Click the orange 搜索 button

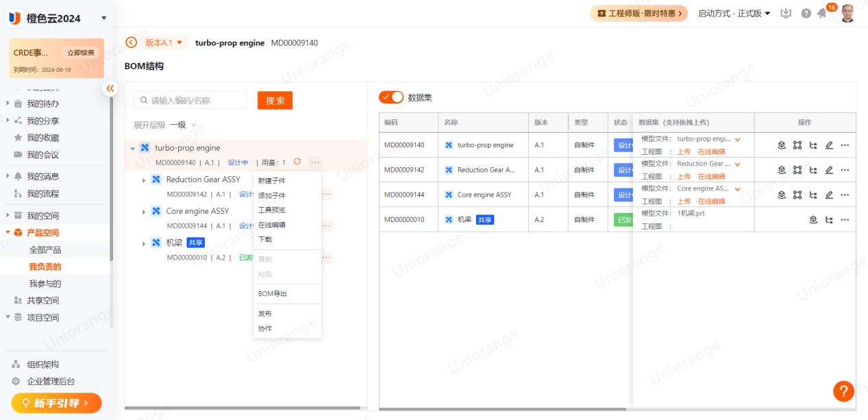(275, 101)
